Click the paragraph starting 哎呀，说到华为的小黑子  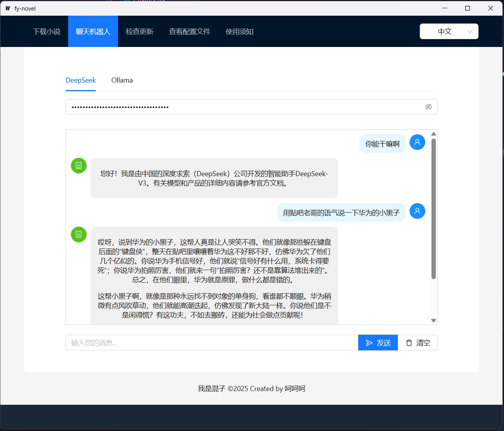point(214,261)
